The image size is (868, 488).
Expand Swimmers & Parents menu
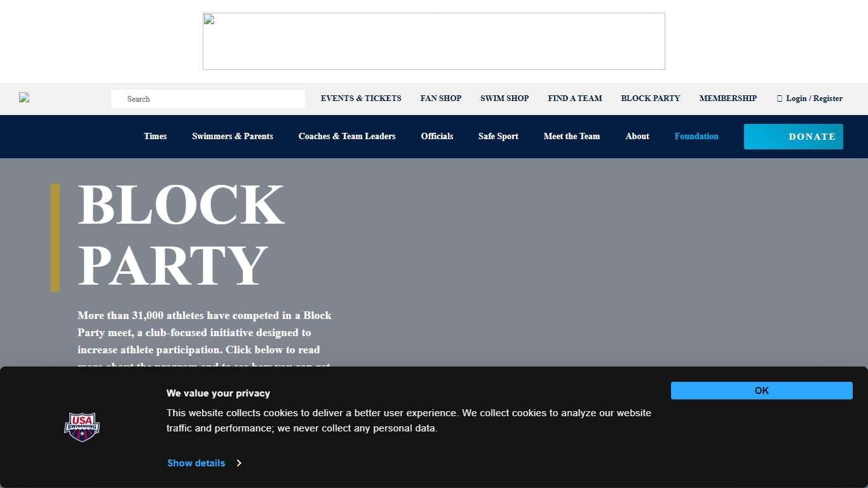coord(233,137)
